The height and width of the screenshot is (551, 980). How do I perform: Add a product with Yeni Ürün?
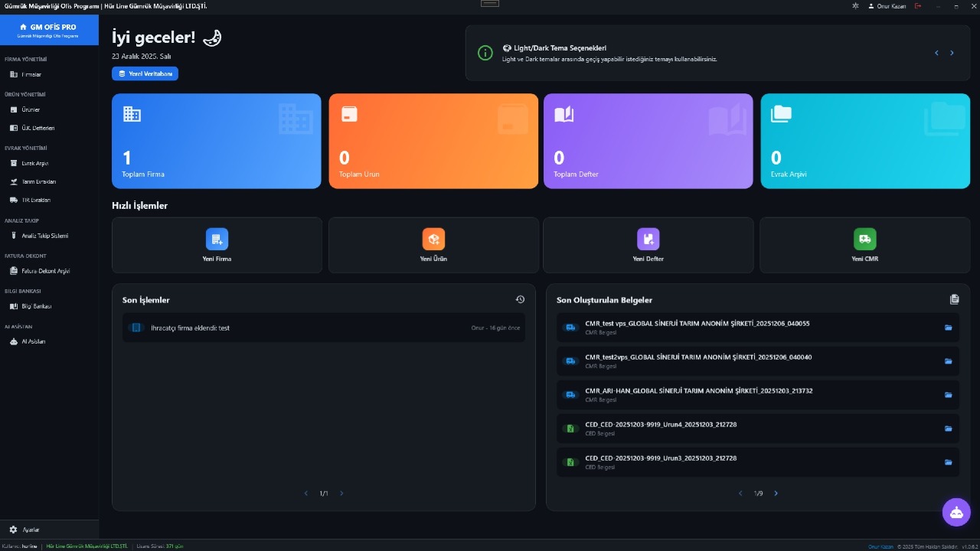(x=433, y=245)
